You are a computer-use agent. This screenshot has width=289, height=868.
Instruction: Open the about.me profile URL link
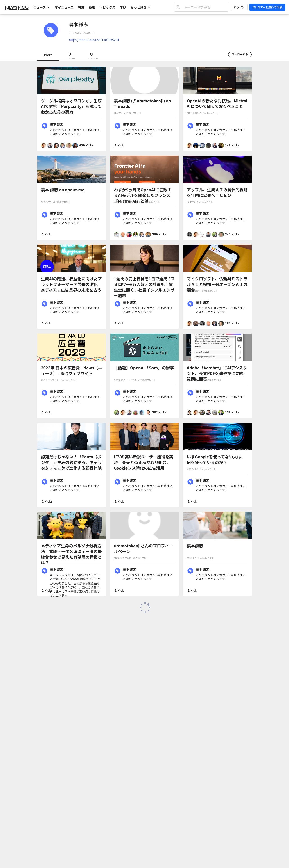point(94,40)
